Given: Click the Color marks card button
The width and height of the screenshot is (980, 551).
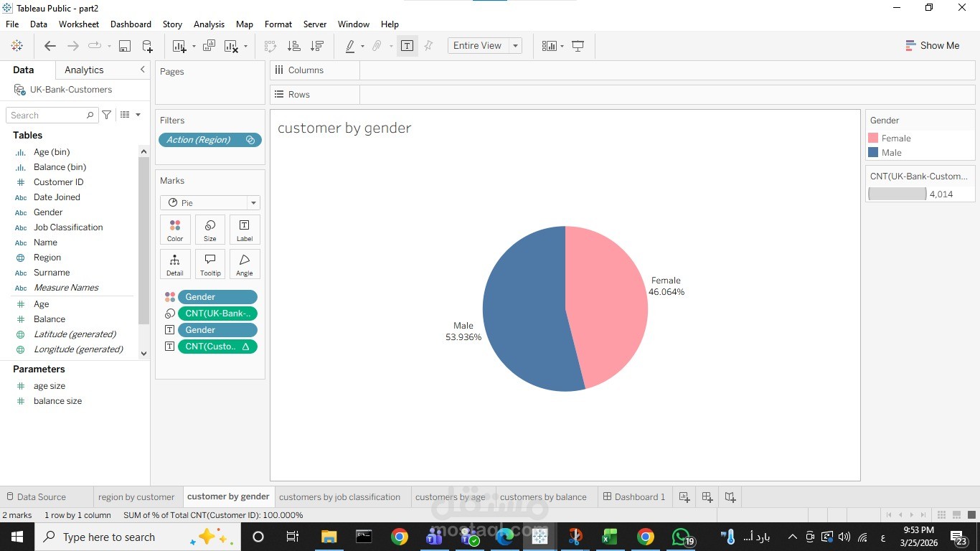Looking at the screenshot, I should click(175, 230).
